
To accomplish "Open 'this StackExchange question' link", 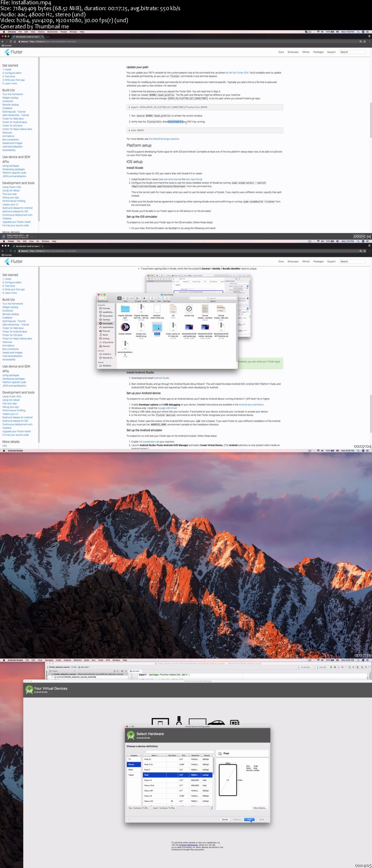I will tap(164, 139).
